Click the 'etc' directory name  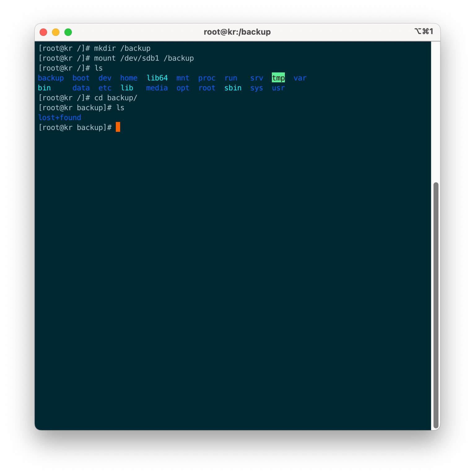[x=105, y=88]
